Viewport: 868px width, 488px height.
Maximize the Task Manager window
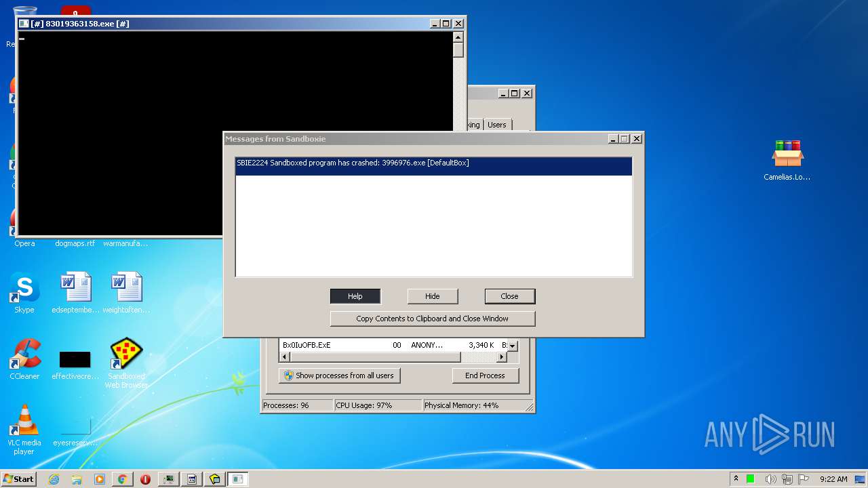tap(515, 94)
